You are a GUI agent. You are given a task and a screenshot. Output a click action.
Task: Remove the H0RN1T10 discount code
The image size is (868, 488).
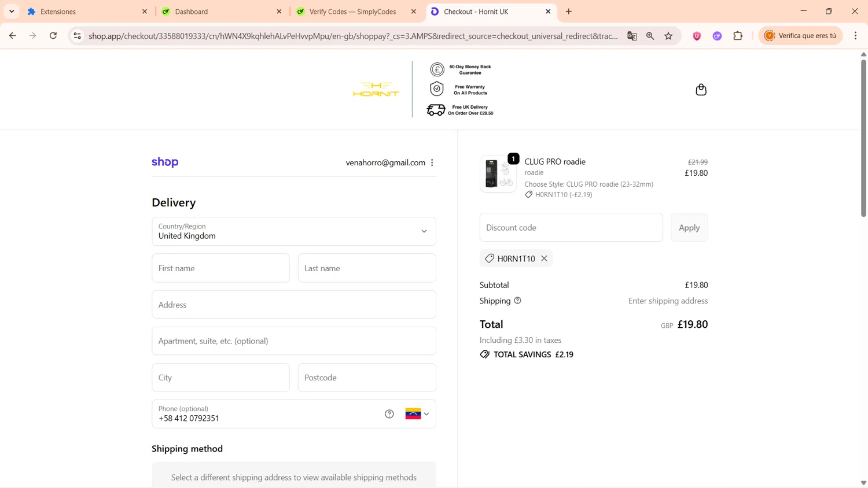tap(544, 258)
